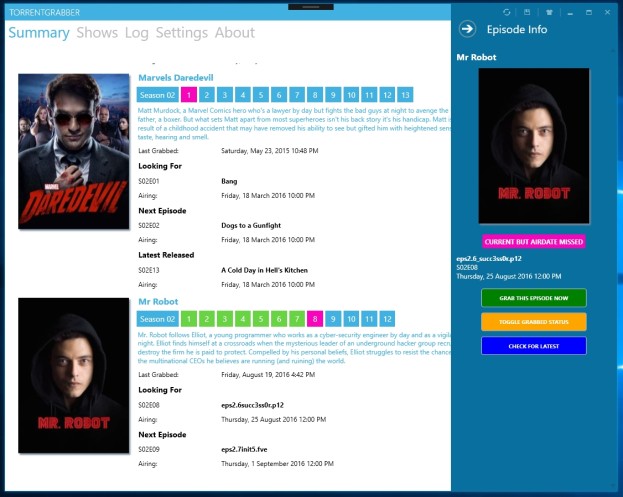Screen dimensions: 623x497
Task: Click the Mr Robot poster in Episode Info panel
Action: (x=534, y=146)
